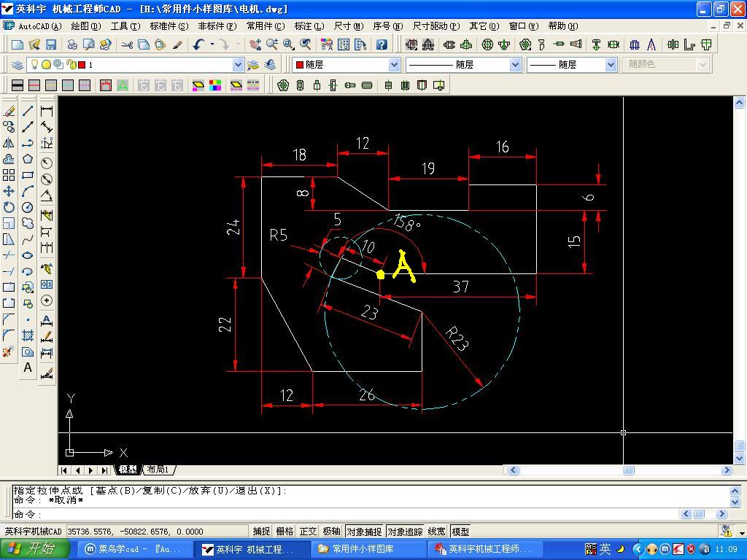Open the 帮助(H) menu

[x=563, y=26]
